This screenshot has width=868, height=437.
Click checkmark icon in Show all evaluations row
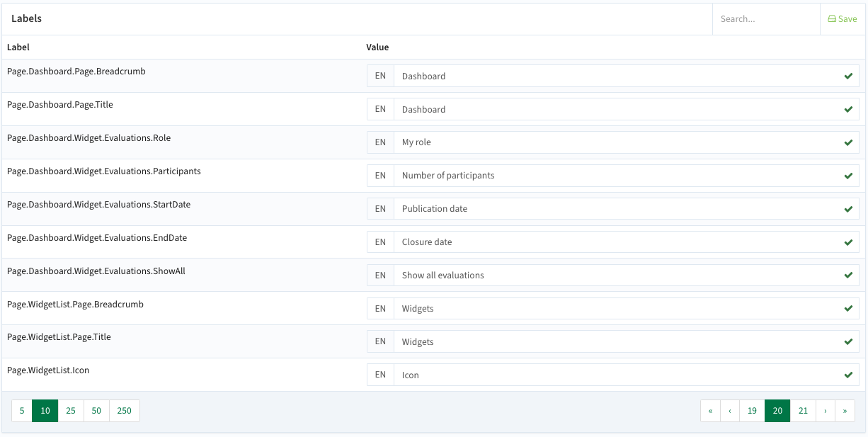pyautogui.click(x=848, y=275)
